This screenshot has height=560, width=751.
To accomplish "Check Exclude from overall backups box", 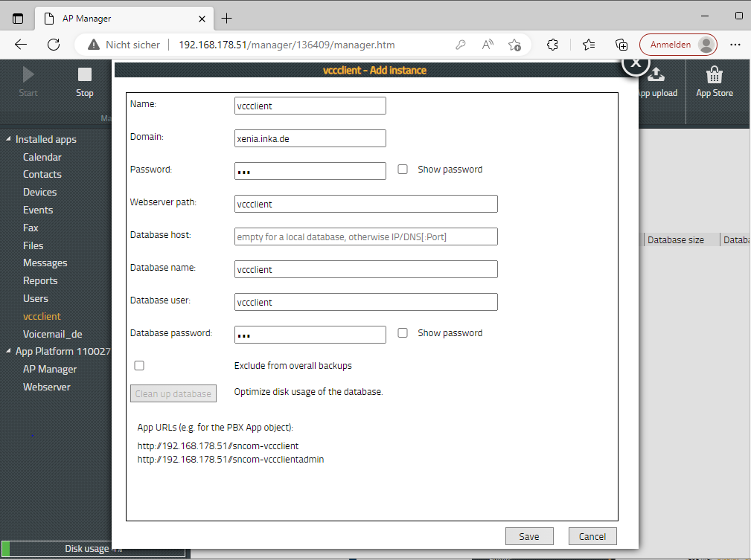I will pyautogui.click(x=139, y=366).
